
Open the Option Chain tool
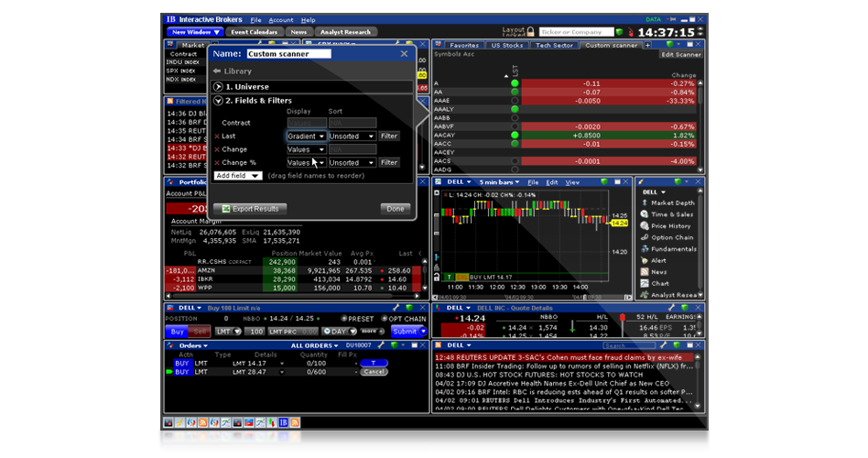pyautogui.click(x=671, y=237)
